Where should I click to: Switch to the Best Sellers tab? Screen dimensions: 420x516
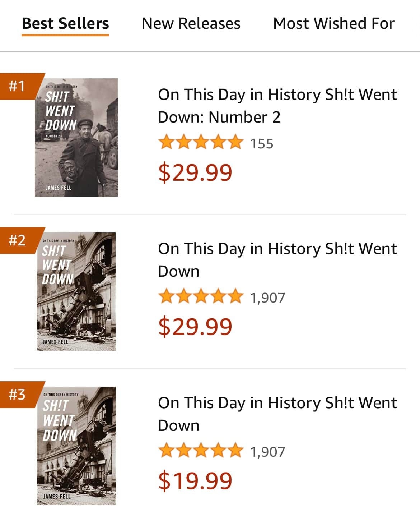[65, 24]
